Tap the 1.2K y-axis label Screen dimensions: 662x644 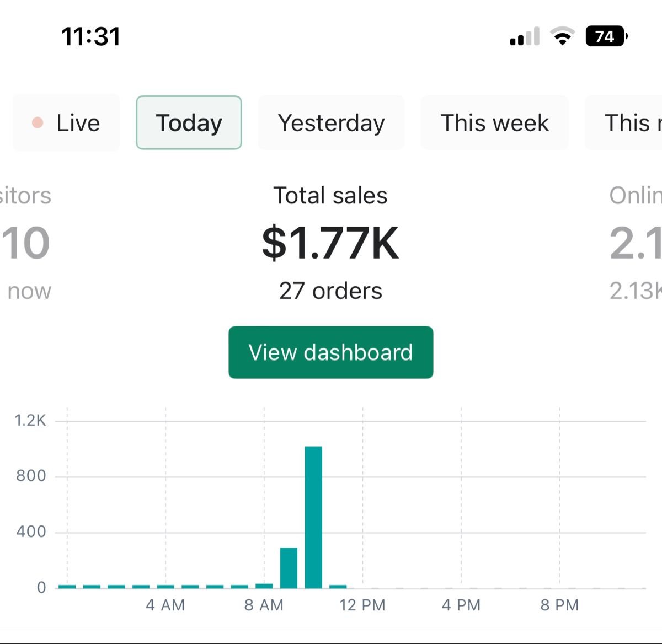click(x=32, y=421)
